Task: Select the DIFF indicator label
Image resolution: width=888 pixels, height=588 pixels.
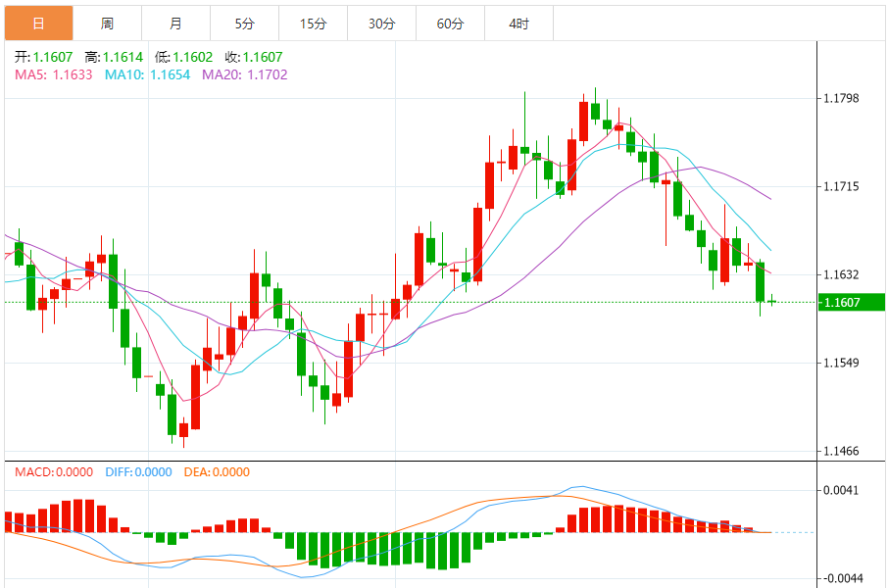Action: coord(136,472)
